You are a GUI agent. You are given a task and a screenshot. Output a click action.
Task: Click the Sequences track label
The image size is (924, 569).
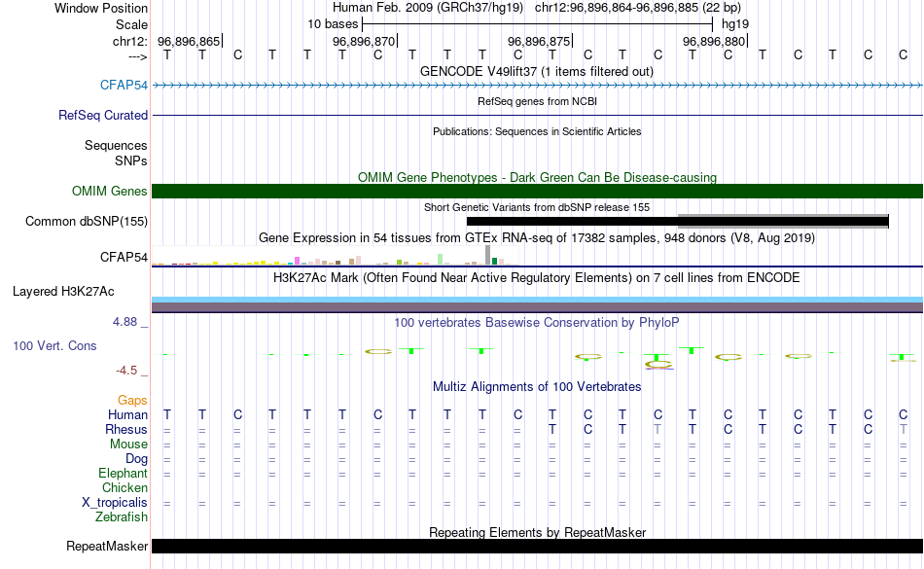click(x=116, y=145)
